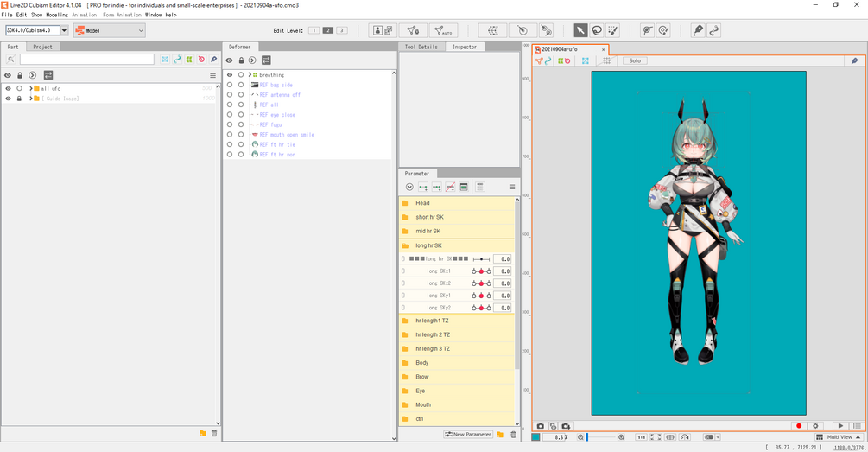Click the camera snapshot icon below canvas
868x452 pixels.
pyautogui.click(x=541, y=426)
